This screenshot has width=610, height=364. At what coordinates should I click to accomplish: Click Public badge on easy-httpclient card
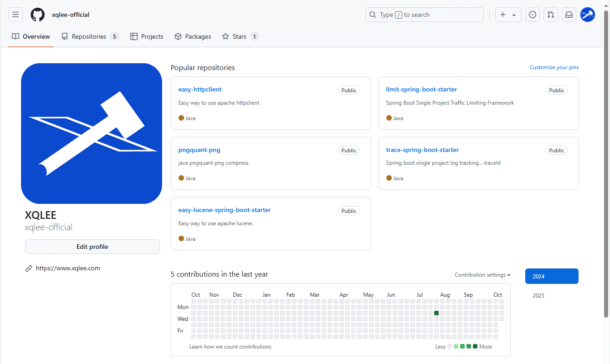click(349, 90)
